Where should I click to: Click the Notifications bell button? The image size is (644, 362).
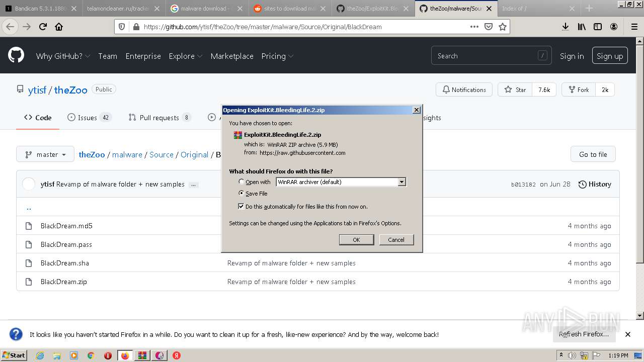[464, 89]
